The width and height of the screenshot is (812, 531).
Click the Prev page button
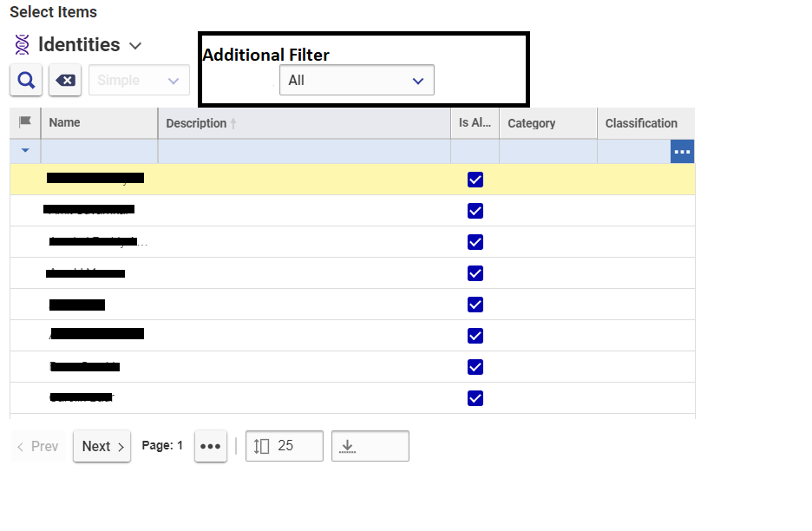[x=37, y=446]
